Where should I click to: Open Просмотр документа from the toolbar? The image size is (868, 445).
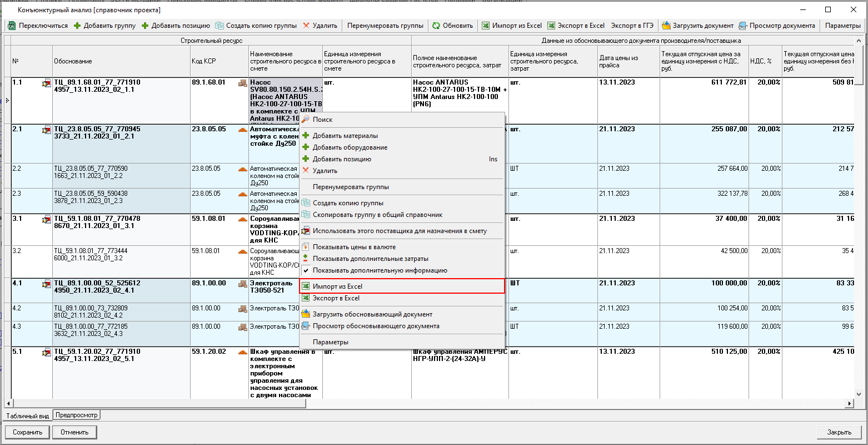pyautogui.click(x=742, y=26)
